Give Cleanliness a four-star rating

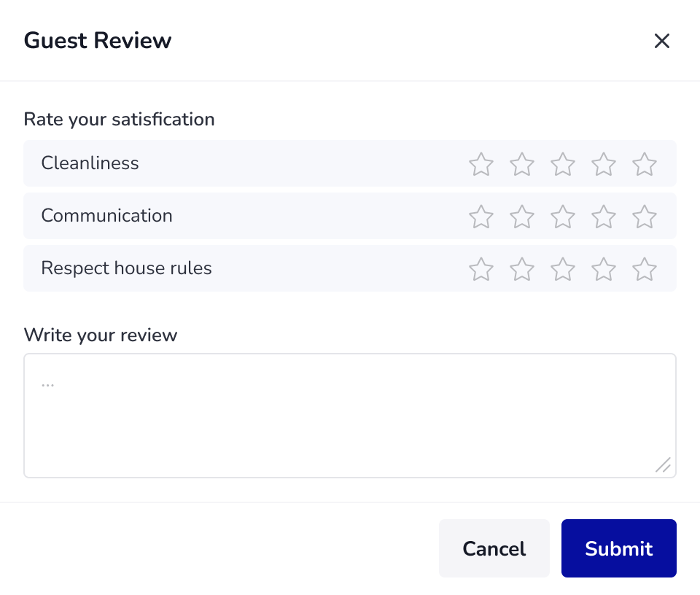tap(604, 164)
